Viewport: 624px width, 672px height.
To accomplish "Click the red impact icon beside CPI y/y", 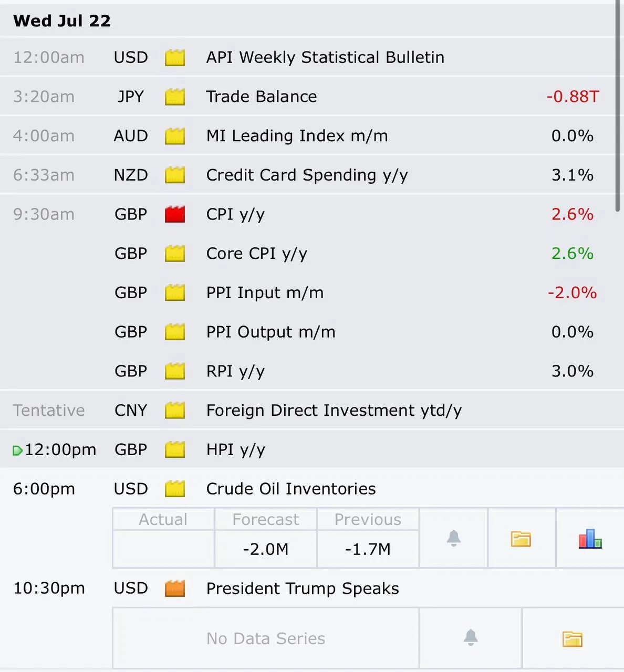I will pos(175,214).
